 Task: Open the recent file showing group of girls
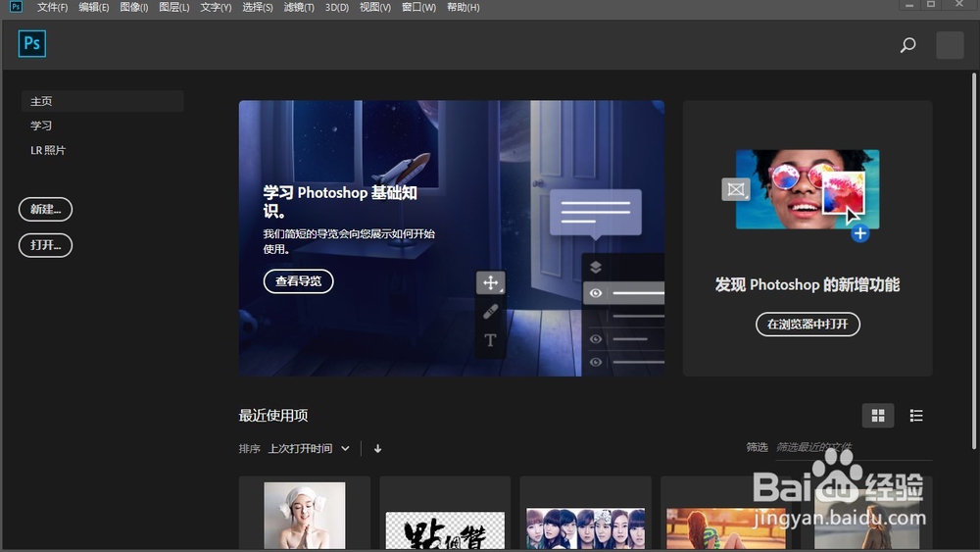[x=586, y=514]
